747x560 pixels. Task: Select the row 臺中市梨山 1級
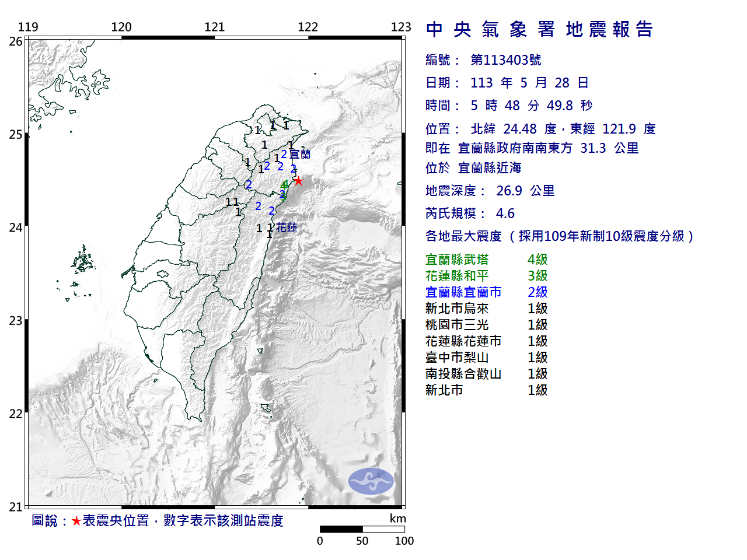(487, 358)
